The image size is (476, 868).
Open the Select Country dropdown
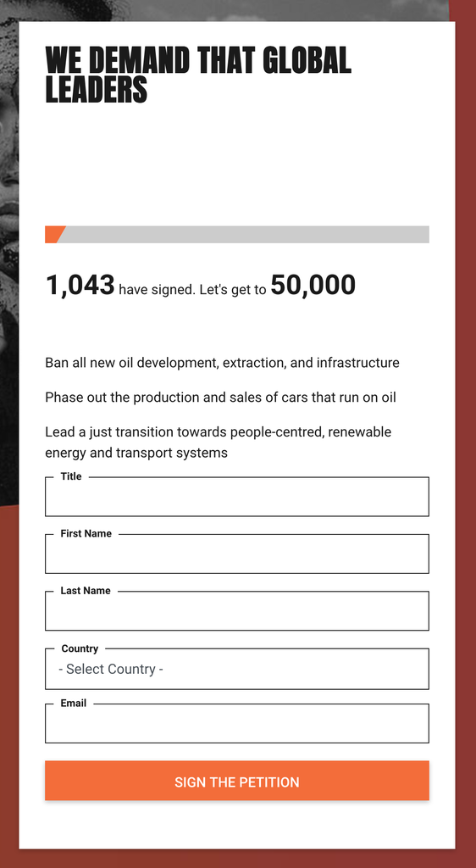tap(236, 669)
